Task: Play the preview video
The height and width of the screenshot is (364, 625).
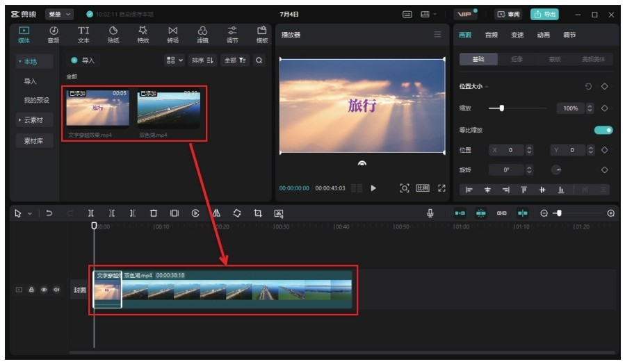Action: [x=373, y=188]
